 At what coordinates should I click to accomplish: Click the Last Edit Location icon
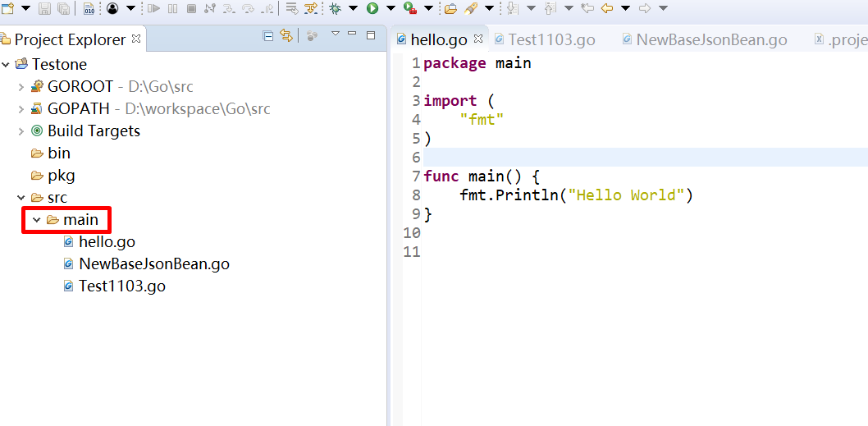[587, 8]
